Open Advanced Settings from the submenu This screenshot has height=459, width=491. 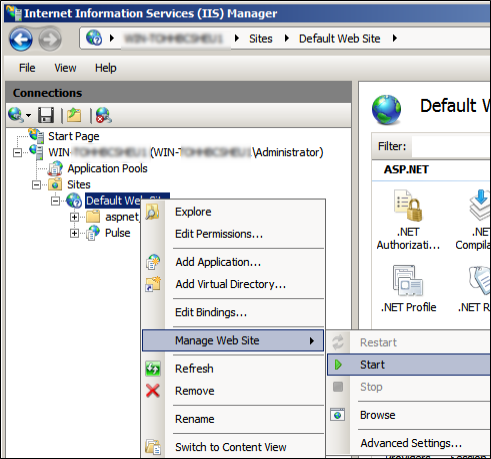pyautogui.click(x=409, y=443)
